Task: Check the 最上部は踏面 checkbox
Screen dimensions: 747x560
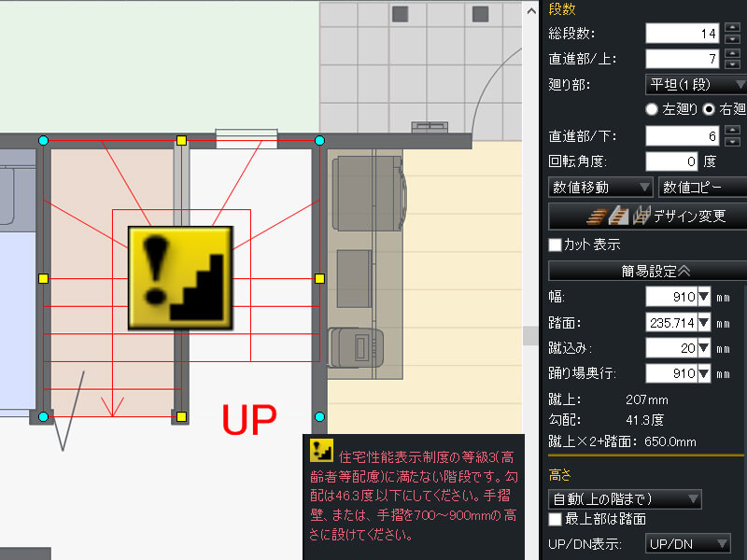Action: tap(554, 520)
